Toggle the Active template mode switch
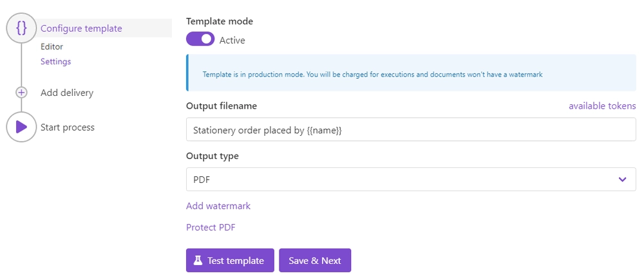The height and width of the screenshot is (280, 644). click(x=200, y=39)
